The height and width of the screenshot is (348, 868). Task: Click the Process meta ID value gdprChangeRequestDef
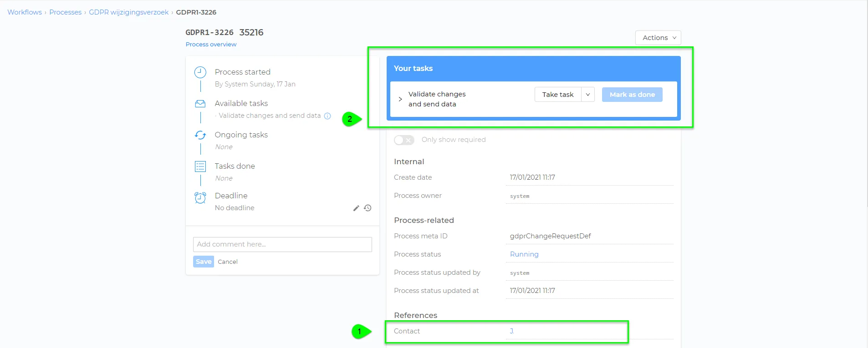[x=550, y=236]
